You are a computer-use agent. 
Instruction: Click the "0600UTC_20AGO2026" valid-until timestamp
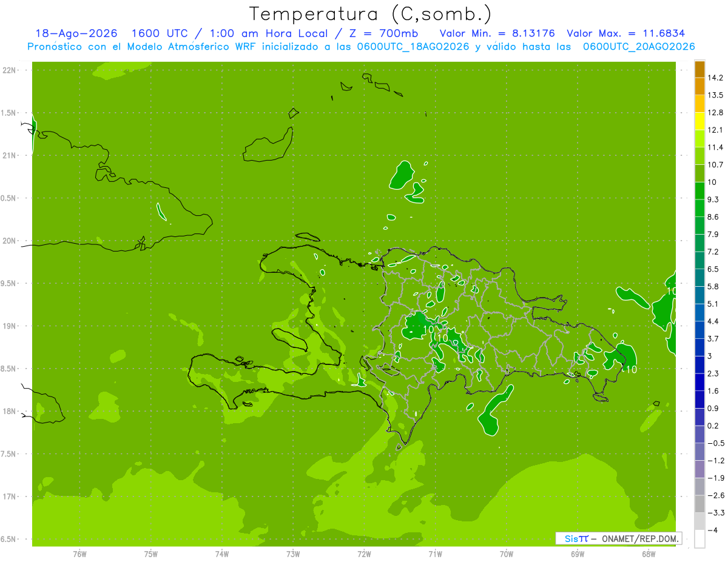click(x=639, y=47)
